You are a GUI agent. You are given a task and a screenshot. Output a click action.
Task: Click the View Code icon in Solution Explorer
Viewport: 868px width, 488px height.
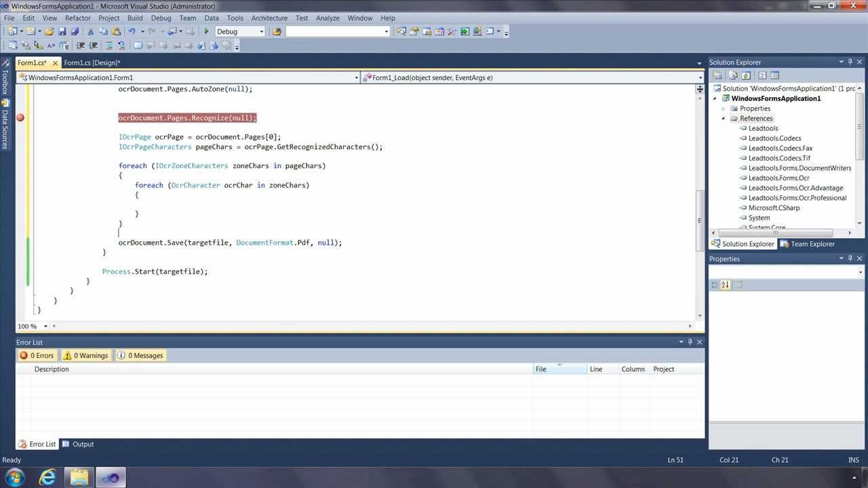(762, 75)
